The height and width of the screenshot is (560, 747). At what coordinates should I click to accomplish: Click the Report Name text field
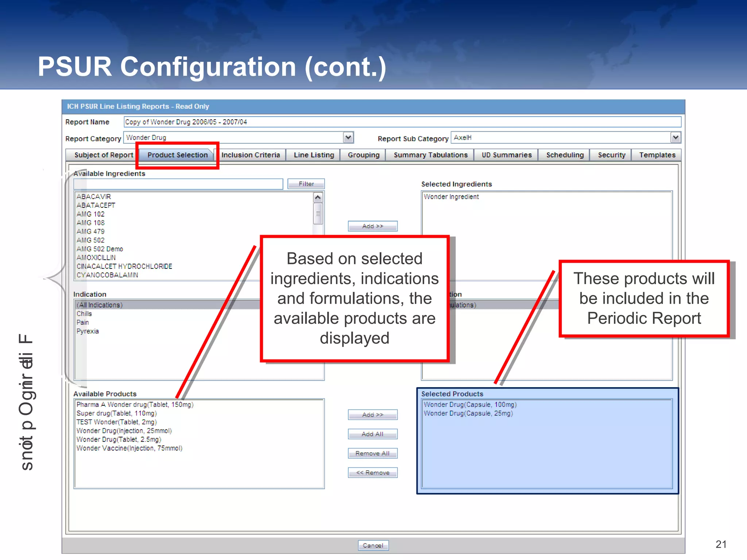coord(401,122)
